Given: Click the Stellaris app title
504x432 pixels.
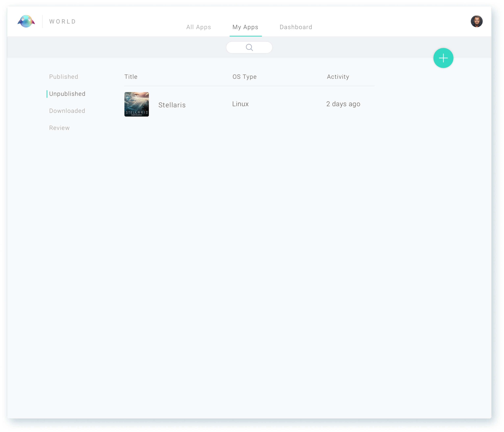Looking at the screenshot, I should click(x=172, y=105).
